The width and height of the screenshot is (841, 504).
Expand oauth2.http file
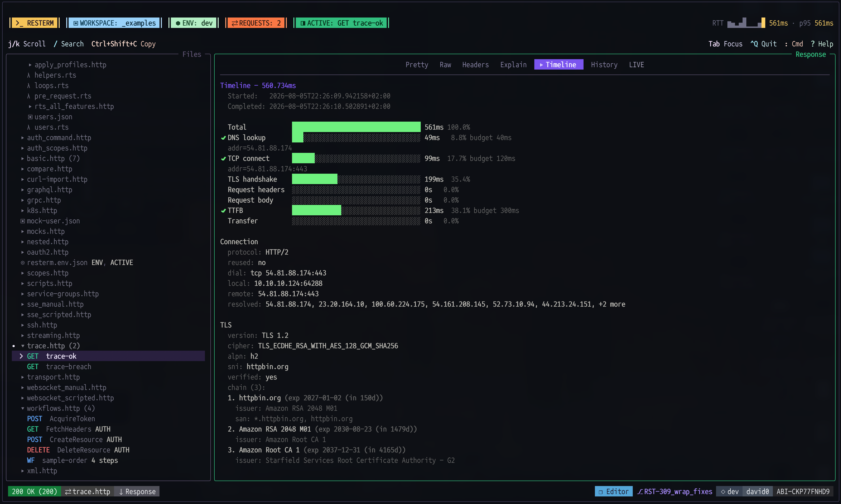[x=22, y=252]
